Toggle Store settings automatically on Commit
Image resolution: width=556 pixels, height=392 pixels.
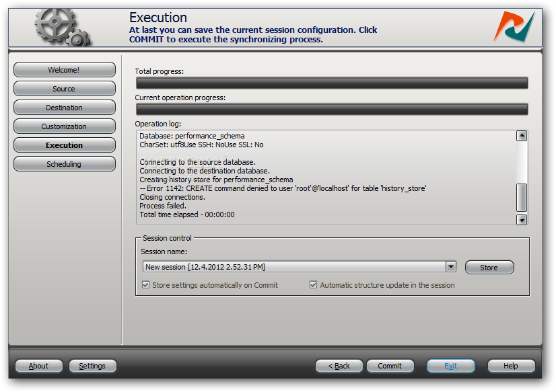[146, 284]
